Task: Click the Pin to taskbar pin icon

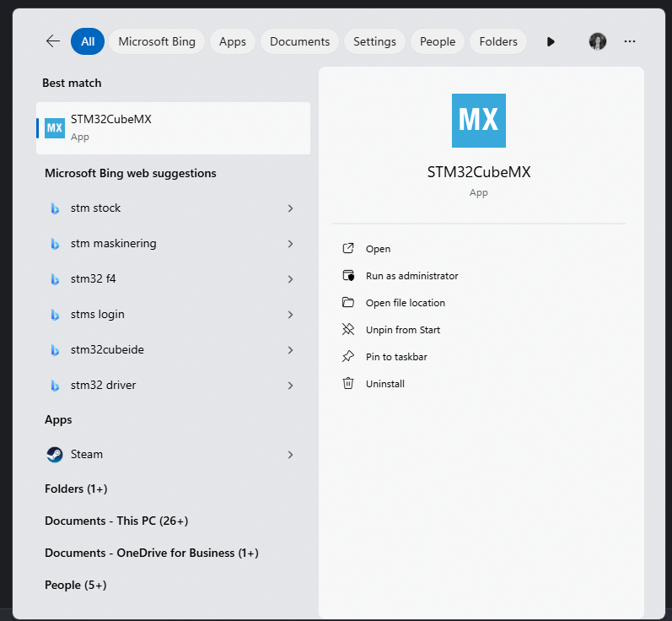Action: [x=348, y=356]
